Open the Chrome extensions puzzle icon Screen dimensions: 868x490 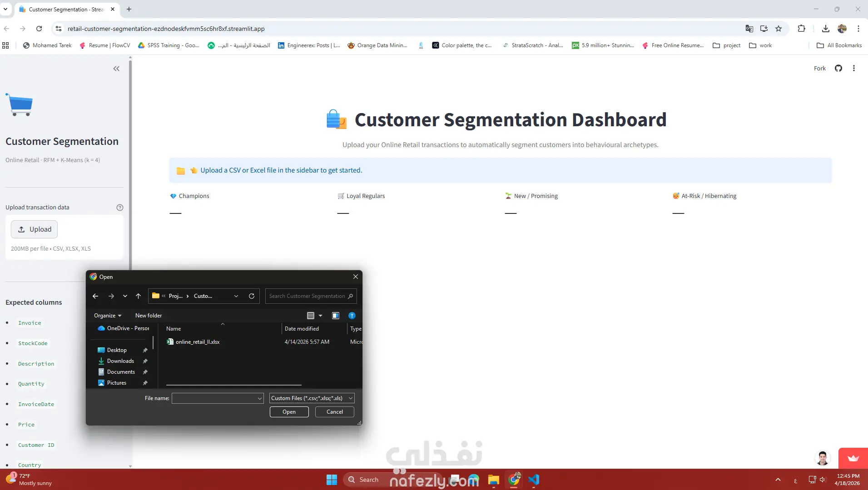tap(802, 29)
